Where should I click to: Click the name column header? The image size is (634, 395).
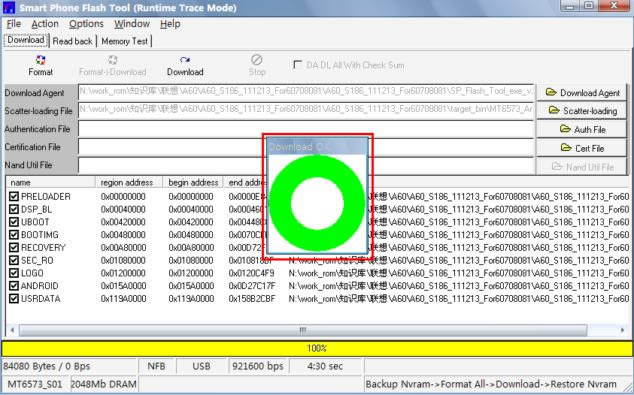[50, 182]
